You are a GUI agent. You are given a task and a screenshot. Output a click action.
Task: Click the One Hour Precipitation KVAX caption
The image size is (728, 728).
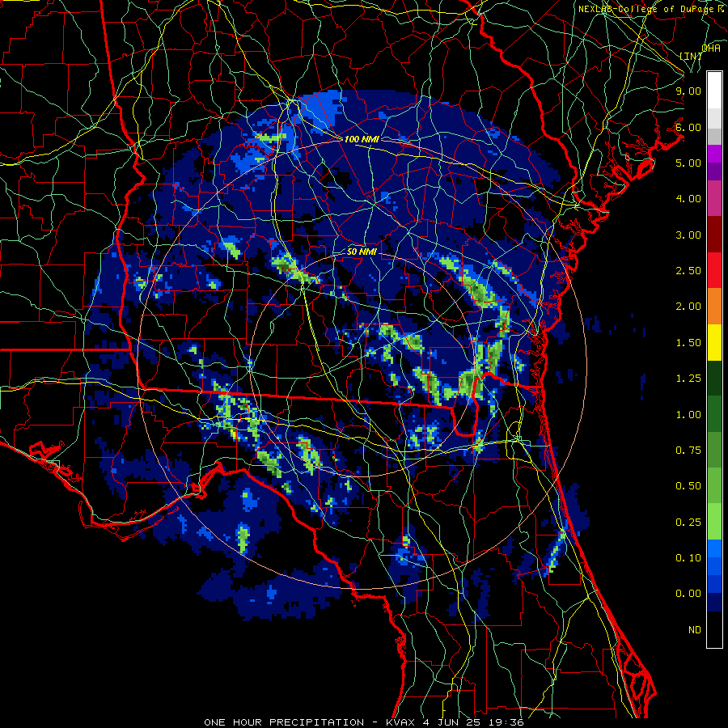(364, 722)
